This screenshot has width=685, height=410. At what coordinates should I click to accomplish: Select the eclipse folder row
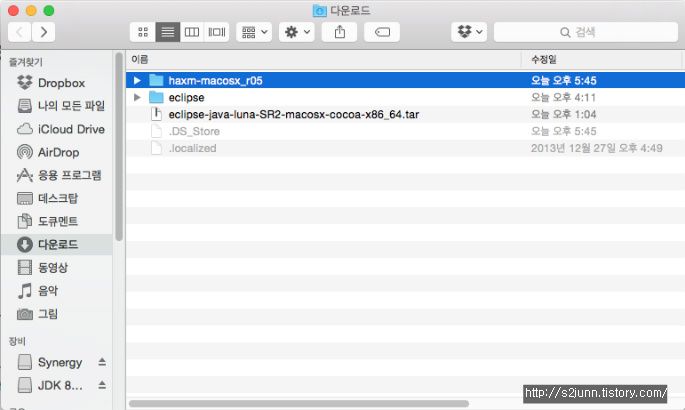point(405,97)
